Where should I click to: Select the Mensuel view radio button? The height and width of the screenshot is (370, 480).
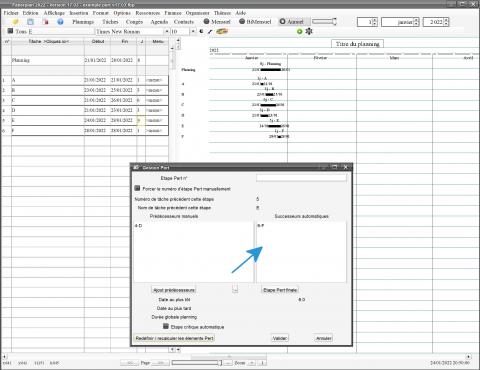(x=206, y=21)
